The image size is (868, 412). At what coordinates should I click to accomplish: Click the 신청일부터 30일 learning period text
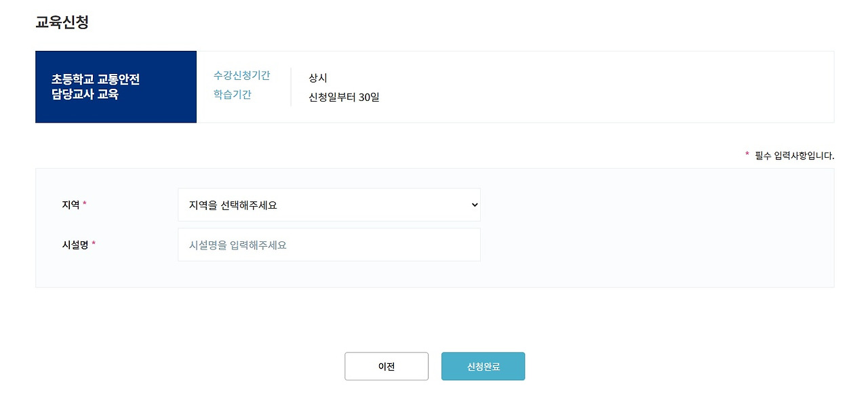coord(343,97)
